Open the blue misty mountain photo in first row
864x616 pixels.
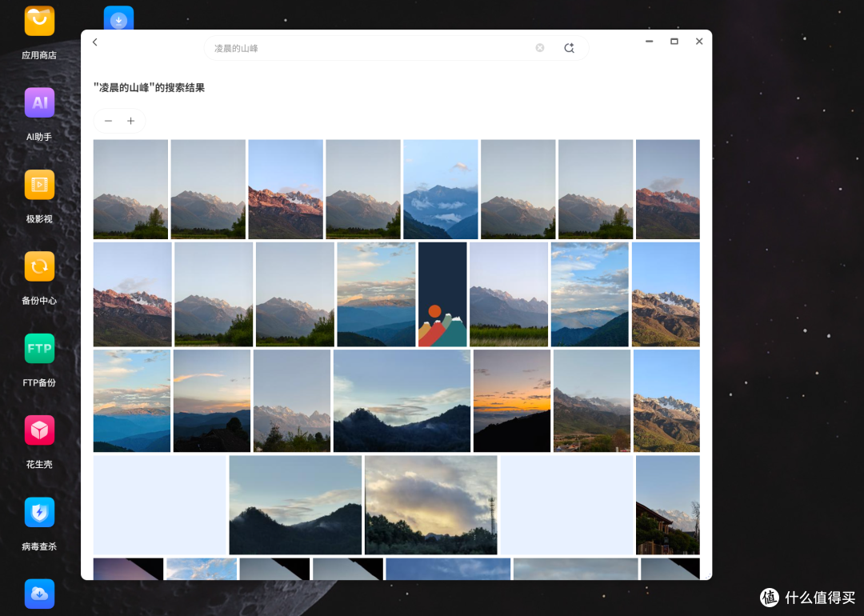(x=440, y=189)
